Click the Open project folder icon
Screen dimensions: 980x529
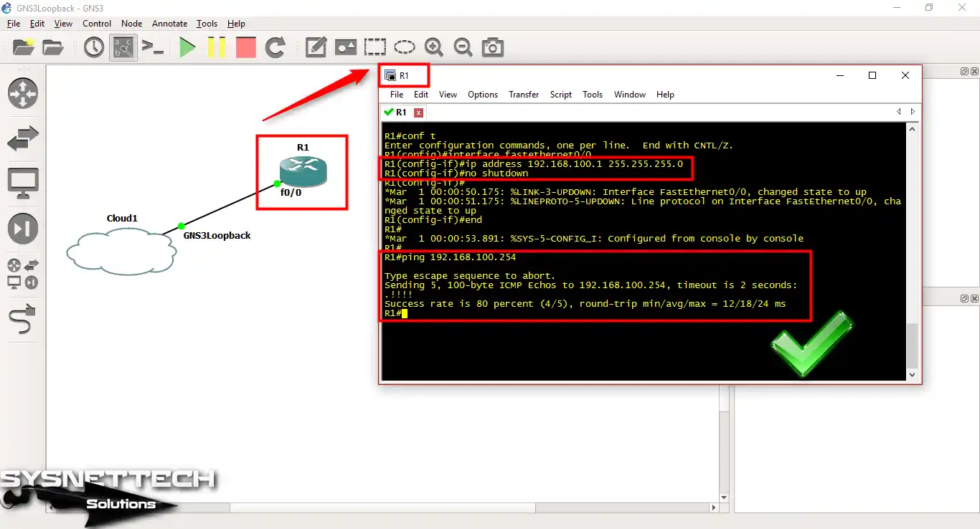pos(53,47)
